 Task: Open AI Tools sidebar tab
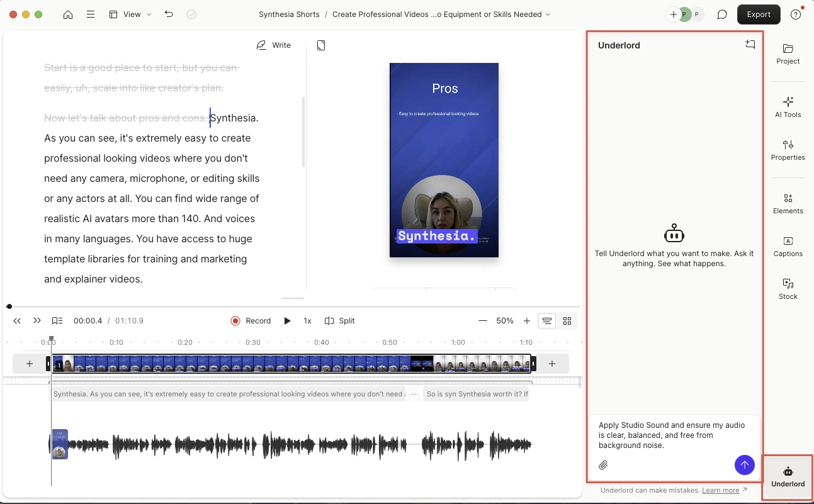coord(788,108)
